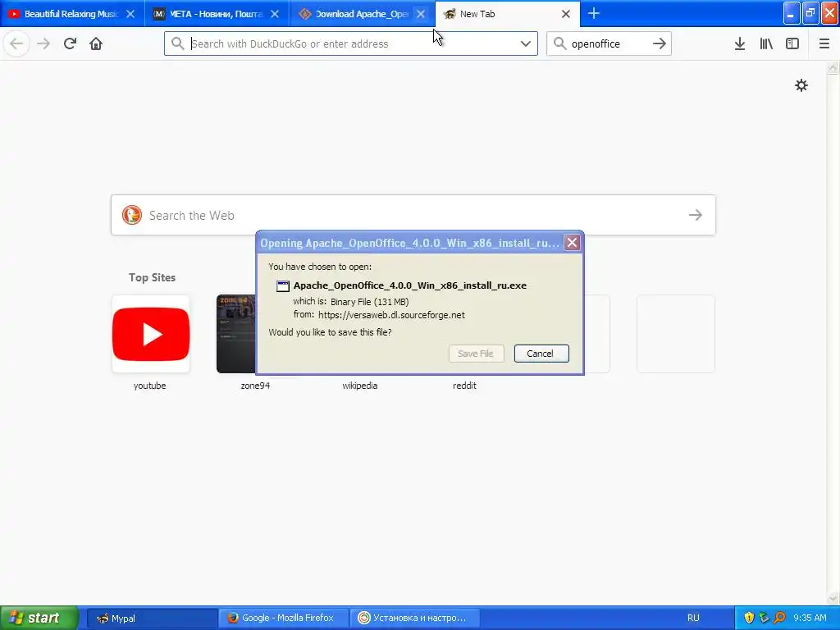Click the security shield tray icon
This screenshot has height=630, width=840.
[749, 618]
